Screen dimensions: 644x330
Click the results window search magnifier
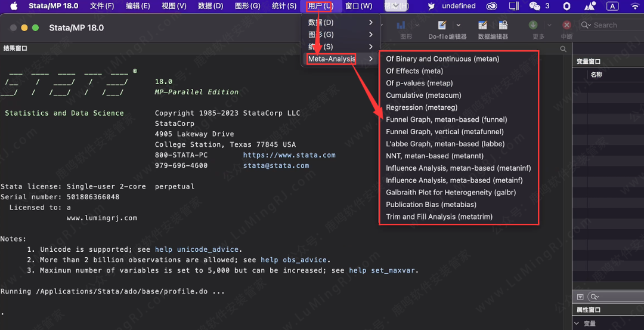pyautogui.click(x=563, y=49)
